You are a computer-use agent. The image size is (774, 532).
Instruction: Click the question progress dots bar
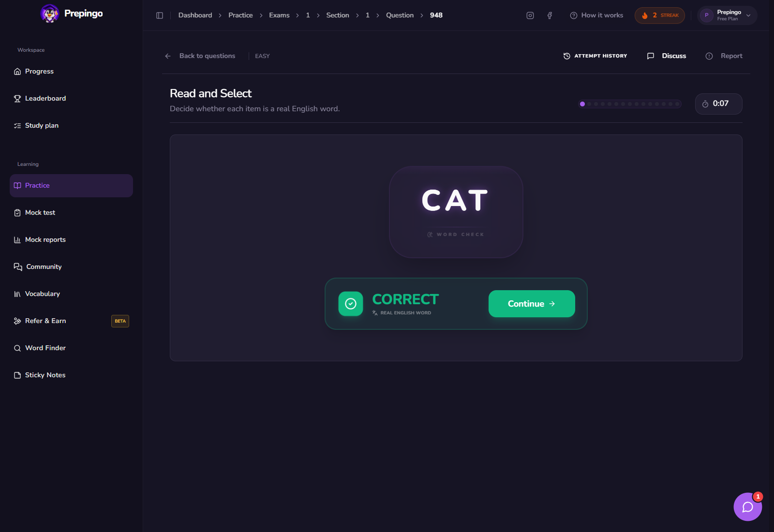[x=630, y=104]
